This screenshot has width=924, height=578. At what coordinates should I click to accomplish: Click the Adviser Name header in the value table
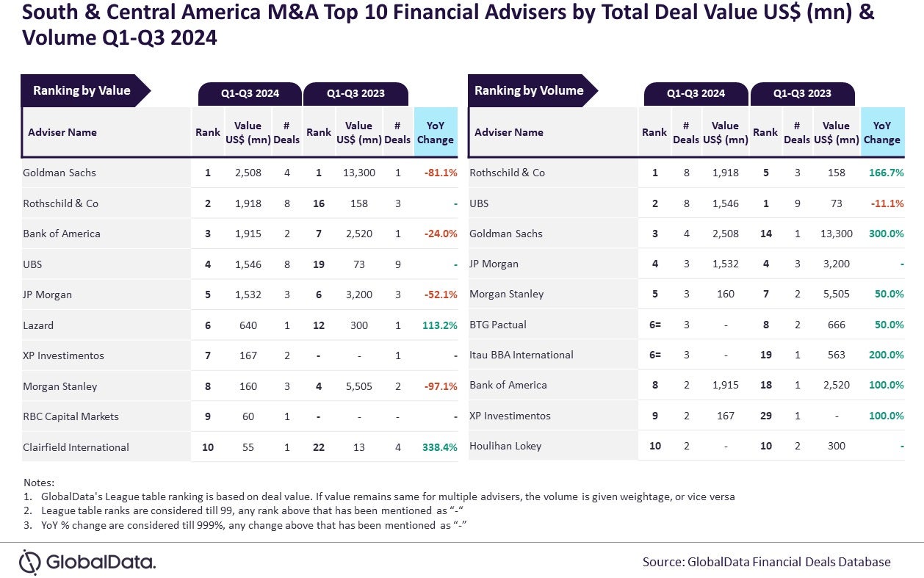(62, 132)
